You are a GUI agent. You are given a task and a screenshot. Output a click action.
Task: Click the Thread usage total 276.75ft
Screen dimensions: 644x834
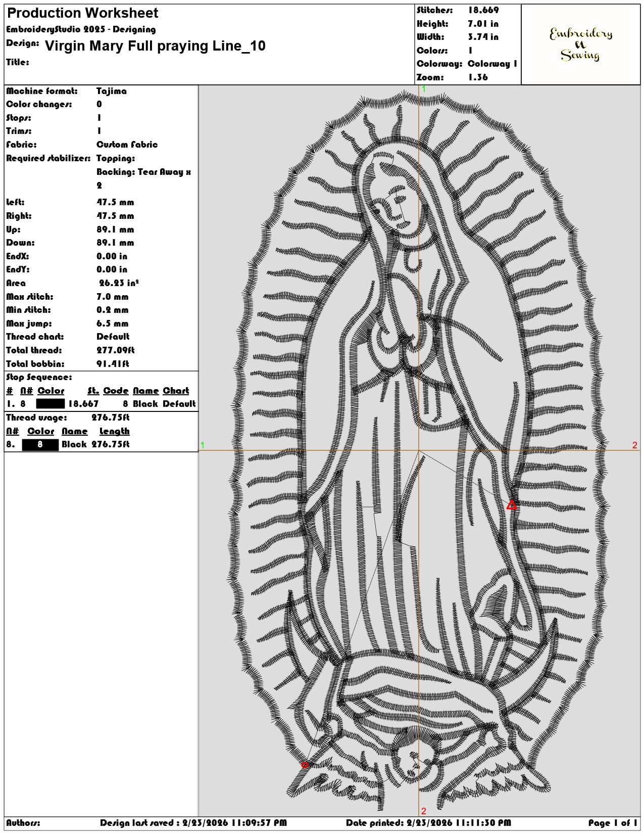(111, 418)
